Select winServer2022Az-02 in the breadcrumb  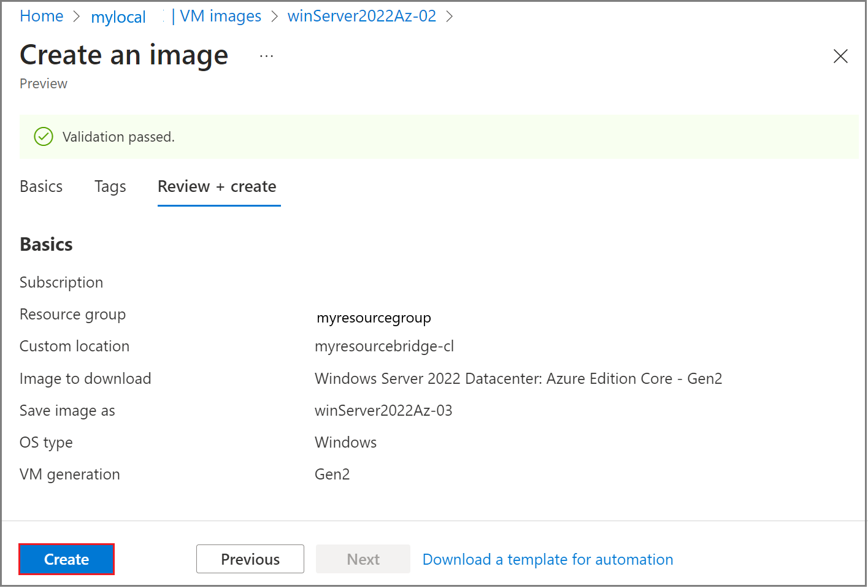(362, 16)
